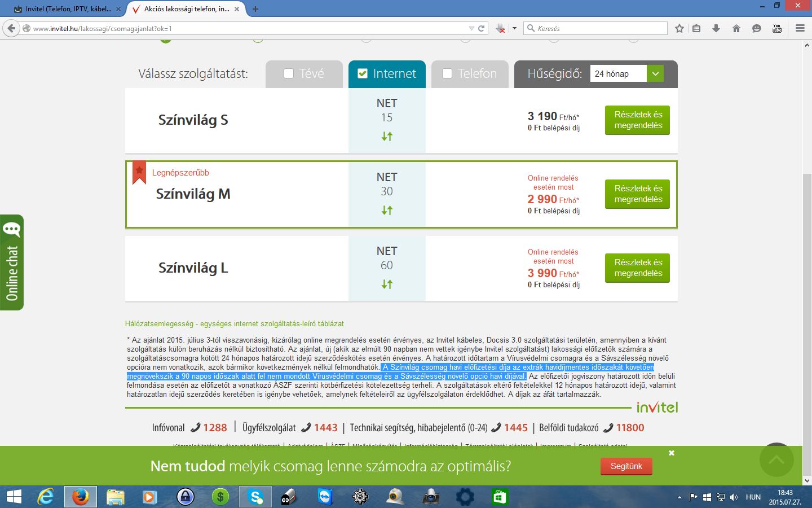Screen dimensions: 812x508
Task: Launch Internet Explorer from taskbar
Action: (x=45, y=497)
